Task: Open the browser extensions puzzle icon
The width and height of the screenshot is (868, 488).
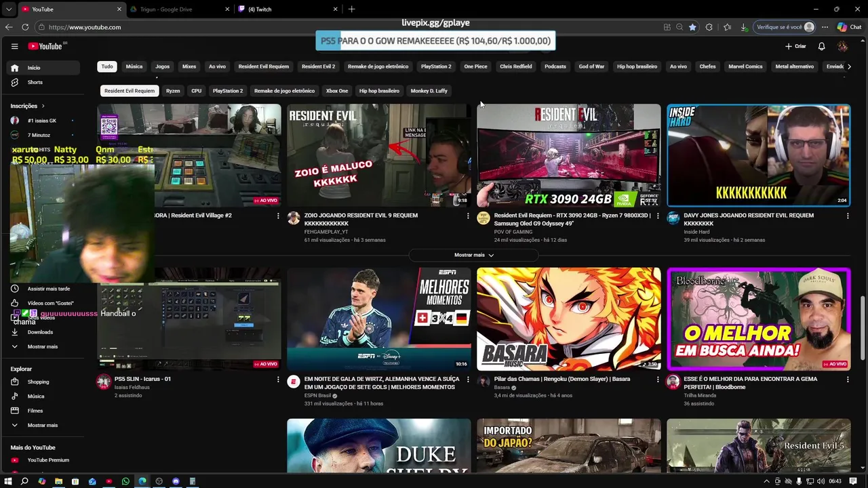Action: 709,27
